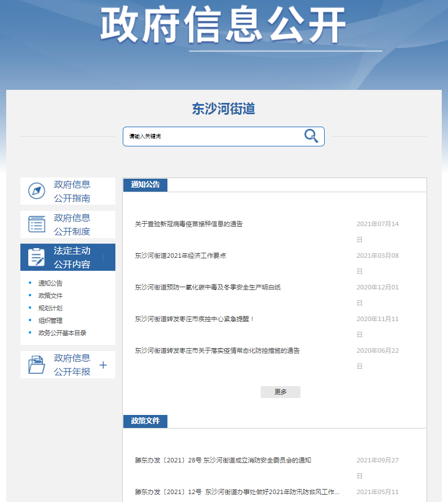Select 组织管理 in the sidebar submenu
Screen dimensions: 448x502
pos(50,321)
